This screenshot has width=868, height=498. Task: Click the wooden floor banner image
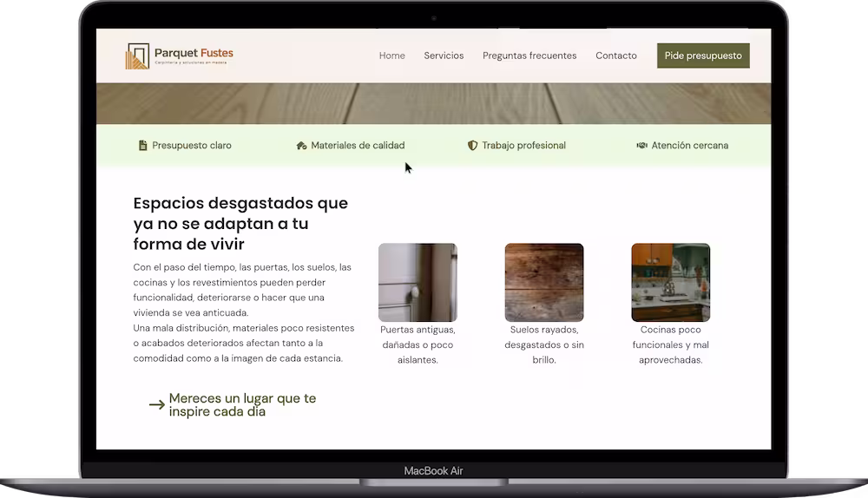click(x=433, y=103)
